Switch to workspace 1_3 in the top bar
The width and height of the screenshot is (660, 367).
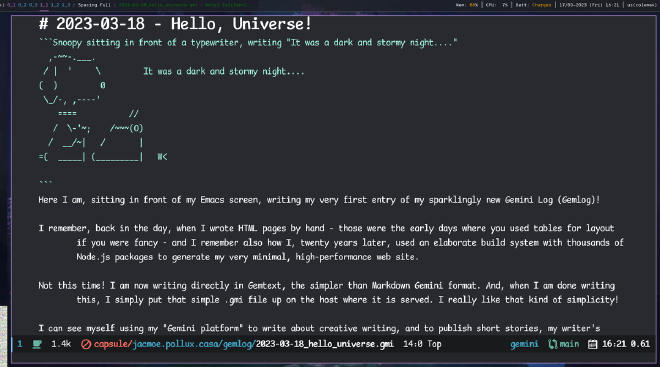[66, 5]
